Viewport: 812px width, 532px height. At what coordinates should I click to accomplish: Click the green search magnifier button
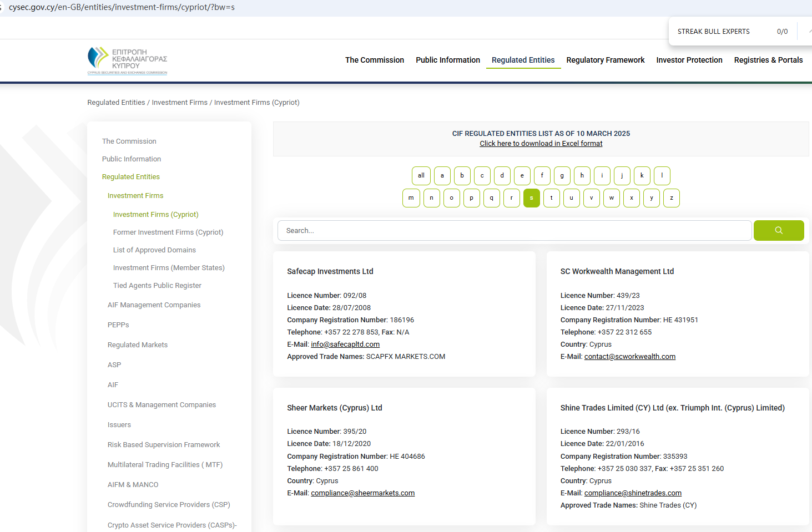(x=778, y=231)
